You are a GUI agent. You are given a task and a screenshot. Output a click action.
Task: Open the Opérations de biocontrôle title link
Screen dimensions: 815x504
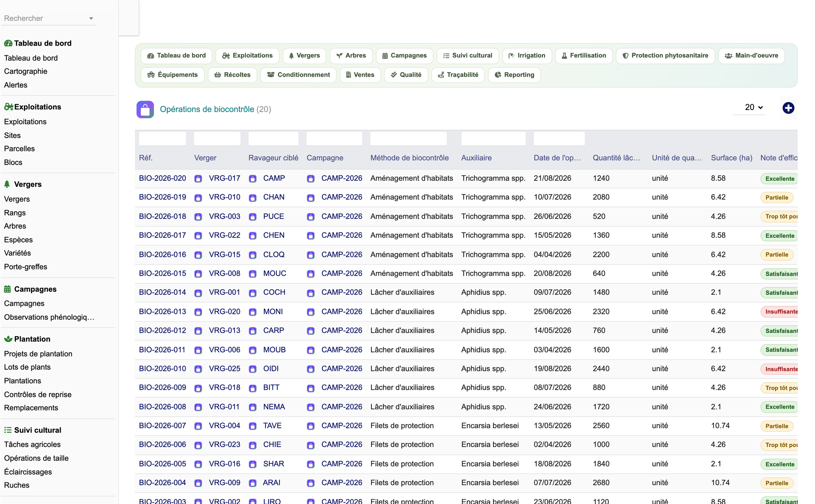tap(207, 109)
